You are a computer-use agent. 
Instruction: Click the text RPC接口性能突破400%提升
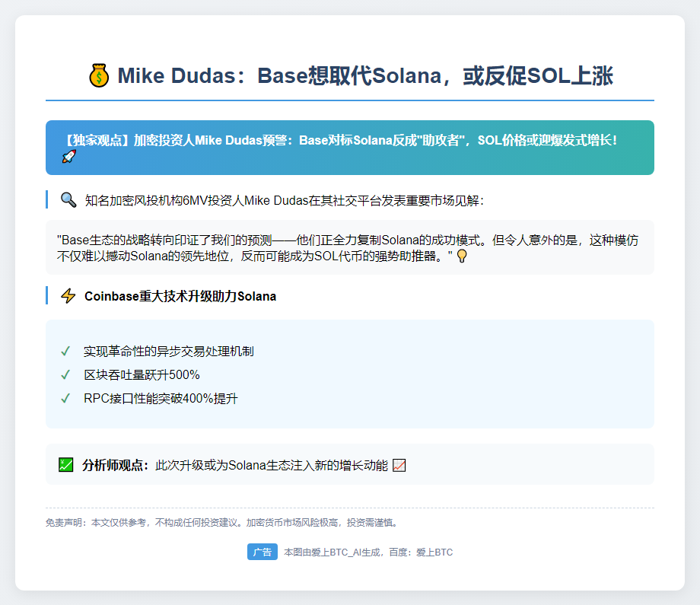click(x=161, y=398)
